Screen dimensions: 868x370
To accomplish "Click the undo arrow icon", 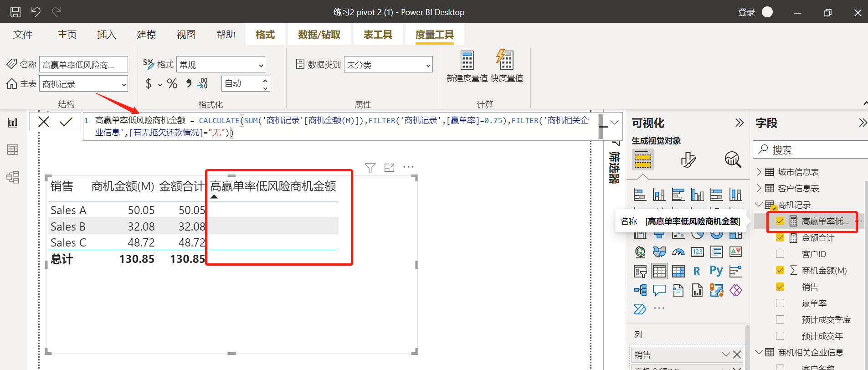I will 36,12.
